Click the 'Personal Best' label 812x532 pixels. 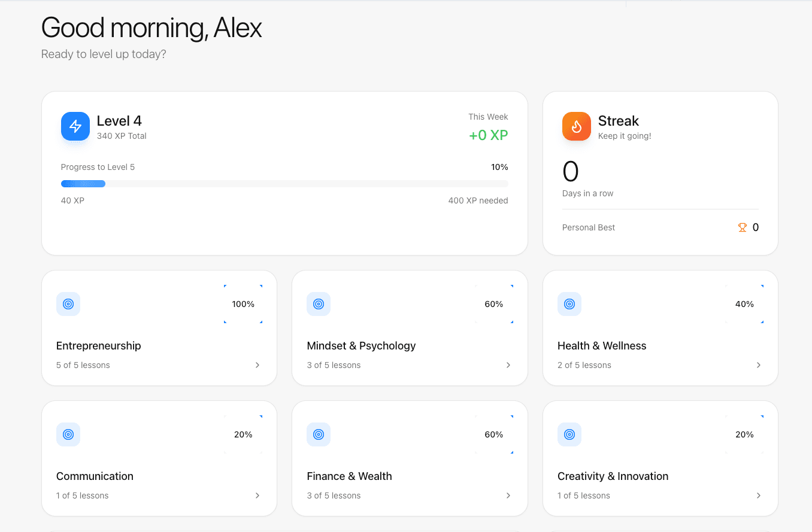point(589,227)
